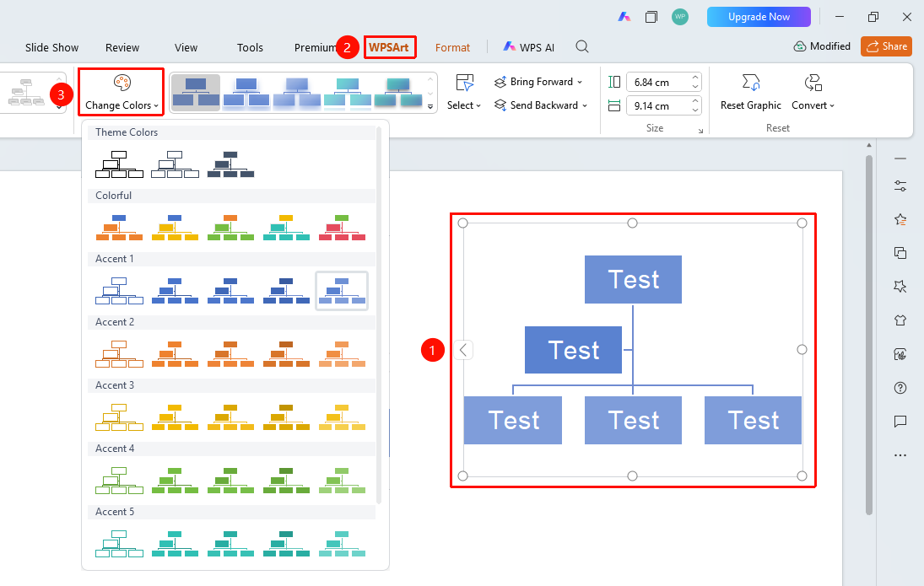Expand the WPSArt styles gallery
Screen dimensions: 924x586
pos(430,106)
